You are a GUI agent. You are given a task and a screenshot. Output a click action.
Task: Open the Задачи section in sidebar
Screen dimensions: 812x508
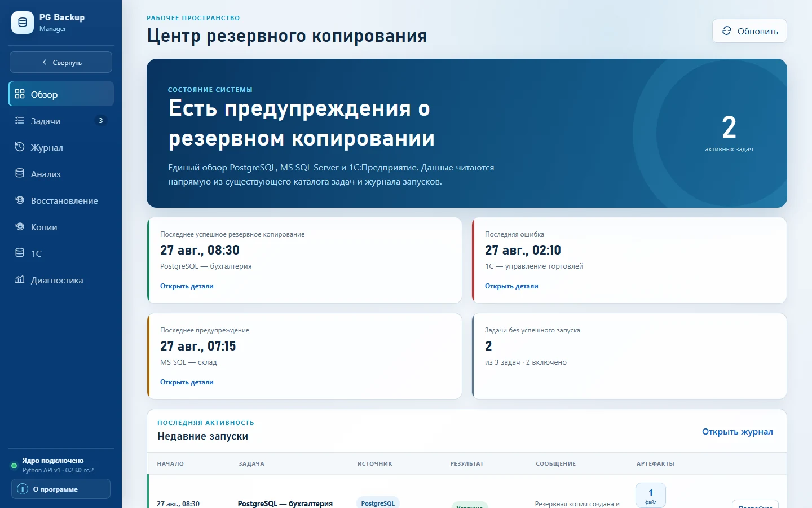[61, 121]
